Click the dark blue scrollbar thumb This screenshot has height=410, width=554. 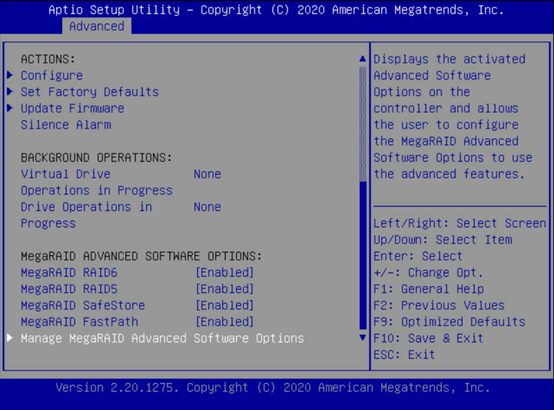click(x=363, y=255)
